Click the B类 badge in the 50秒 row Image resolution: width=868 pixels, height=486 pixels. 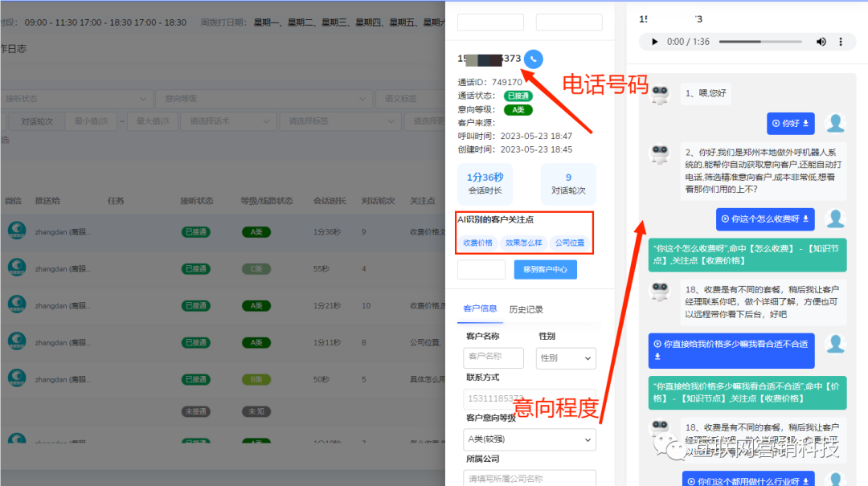pos(256,379)
